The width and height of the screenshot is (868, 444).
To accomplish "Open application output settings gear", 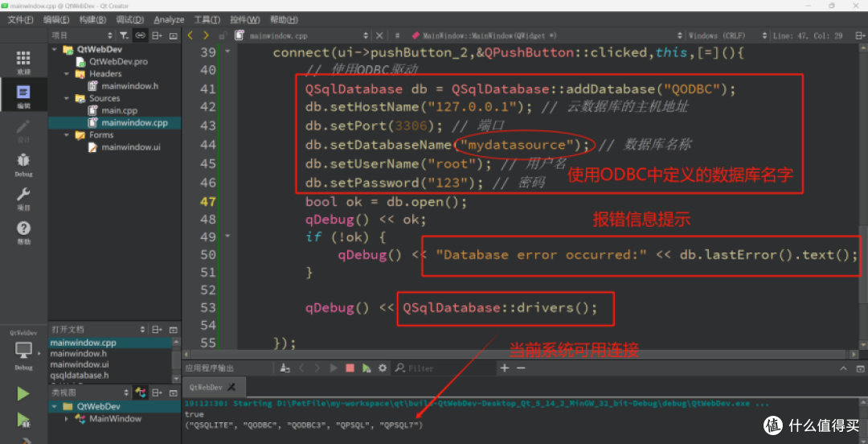I will [x=382, y=368].
